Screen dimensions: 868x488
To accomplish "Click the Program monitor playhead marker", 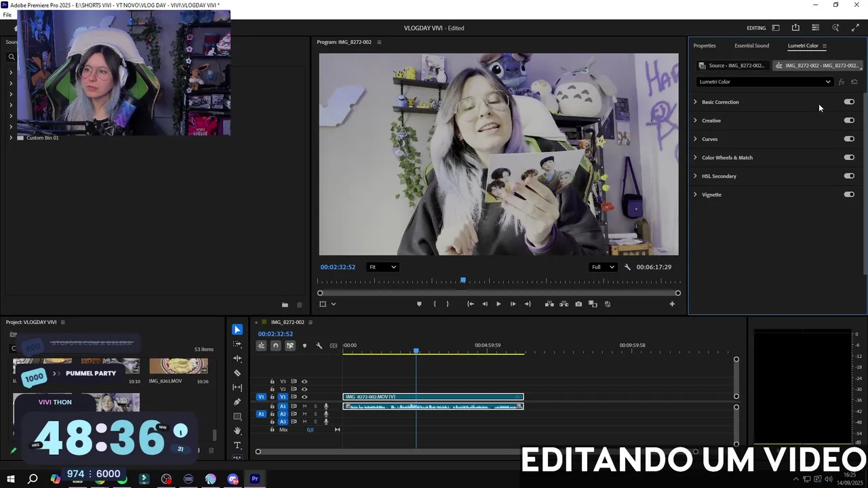I will [x=463, y=280].
